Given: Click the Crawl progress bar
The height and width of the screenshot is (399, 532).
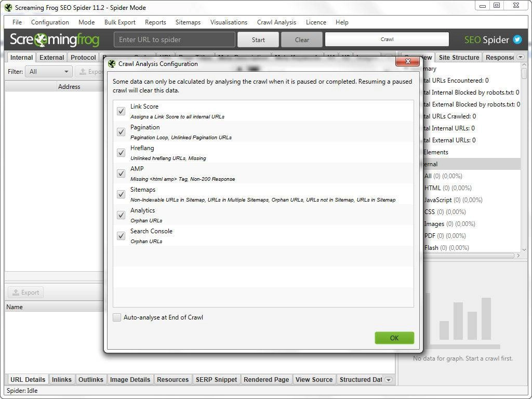Looking at the screenshot, I should tap(387, 39).
